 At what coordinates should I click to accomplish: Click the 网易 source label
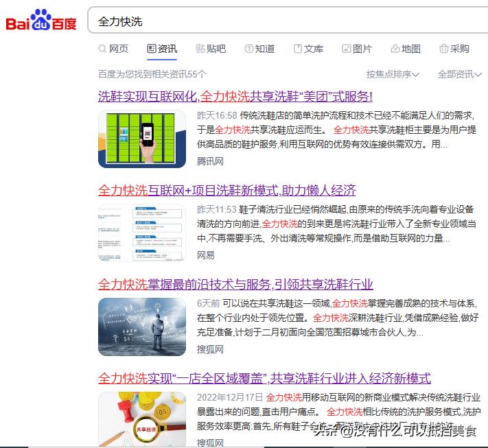[x=206, y=255]
